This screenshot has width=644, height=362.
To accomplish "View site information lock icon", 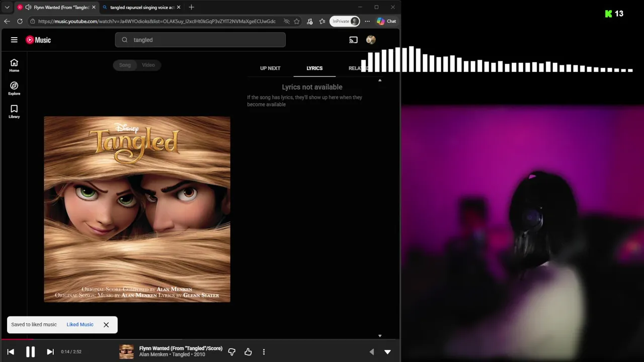I will coord(33,21).
